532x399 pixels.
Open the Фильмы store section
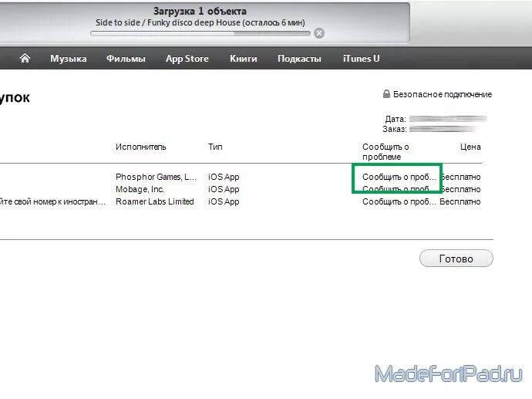[x=126, y=59]
